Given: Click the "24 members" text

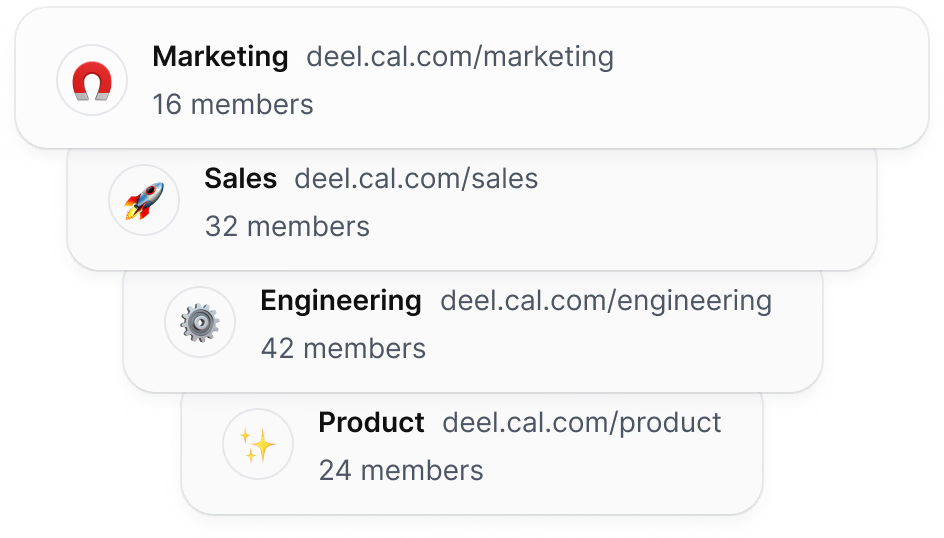Looking at the screenshot, I should point(400,471).
